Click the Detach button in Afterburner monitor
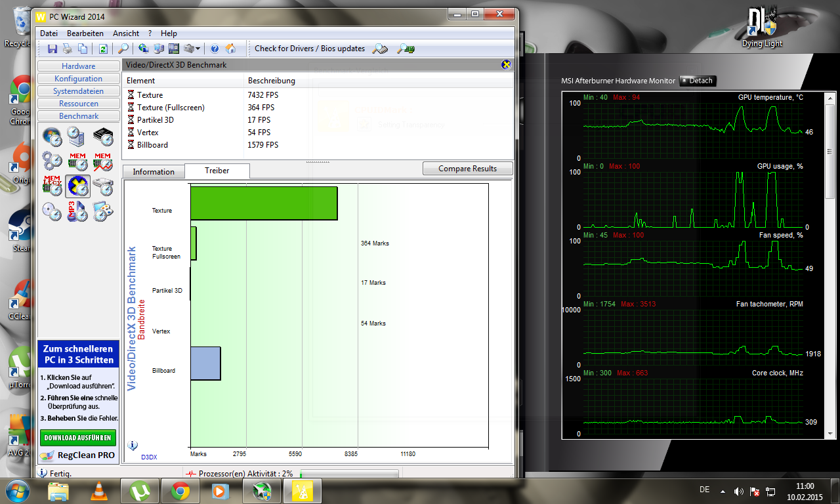The height and width of the screenshot is (504, 840). [x=698, y=81]
